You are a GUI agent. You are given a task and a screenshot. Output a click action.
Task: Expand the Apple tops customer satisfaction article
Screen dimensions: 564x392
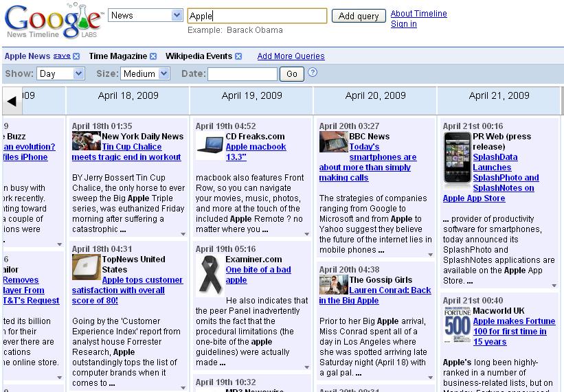click(183, 388)
